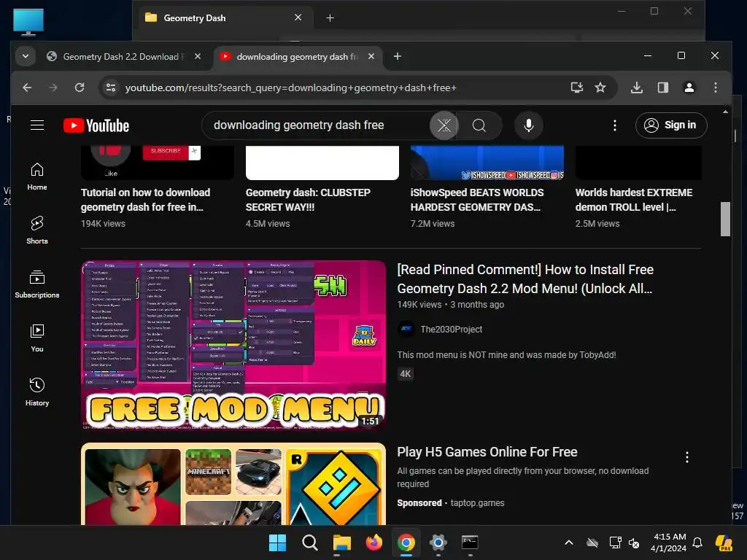This screenshot has height=560, width=747.
Task: Click the Sign in button
Action: [671, 125]
